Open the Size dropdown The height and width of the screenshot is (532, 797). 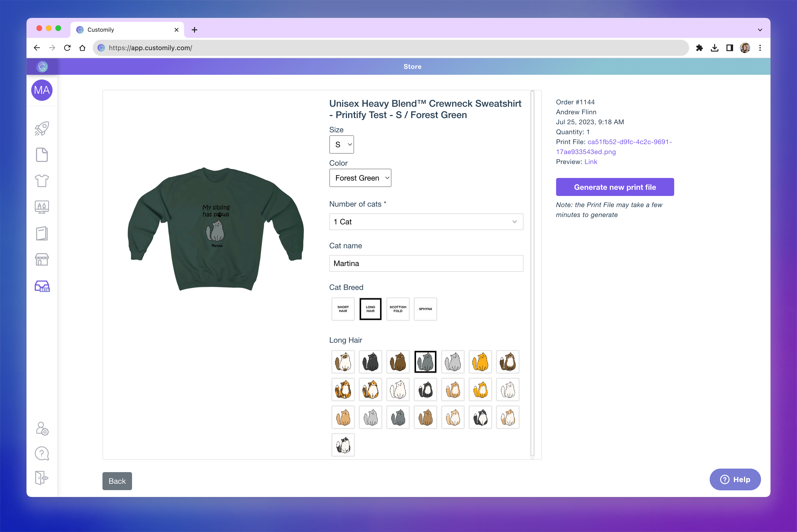click(x=341, y=144)
